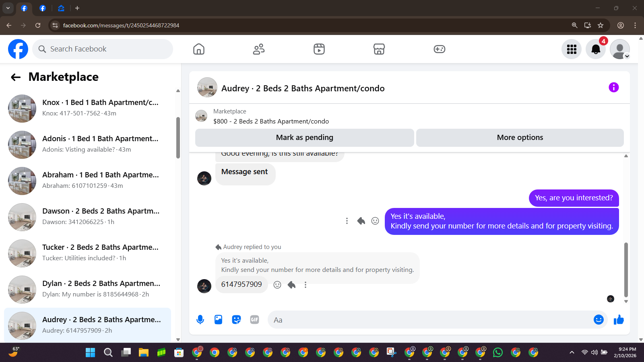Reload the page in browser
Viewport: 644px width, 362px height.
point(38,25)
